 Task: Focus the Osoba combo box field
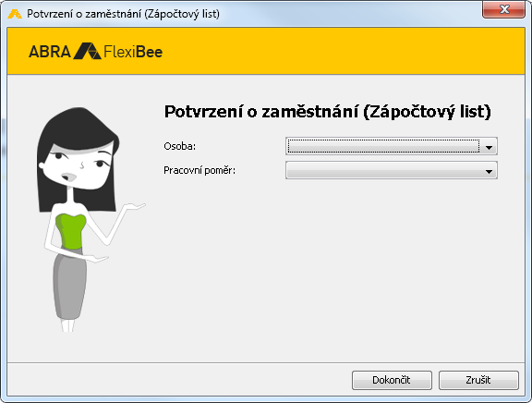tap(392, 146)
